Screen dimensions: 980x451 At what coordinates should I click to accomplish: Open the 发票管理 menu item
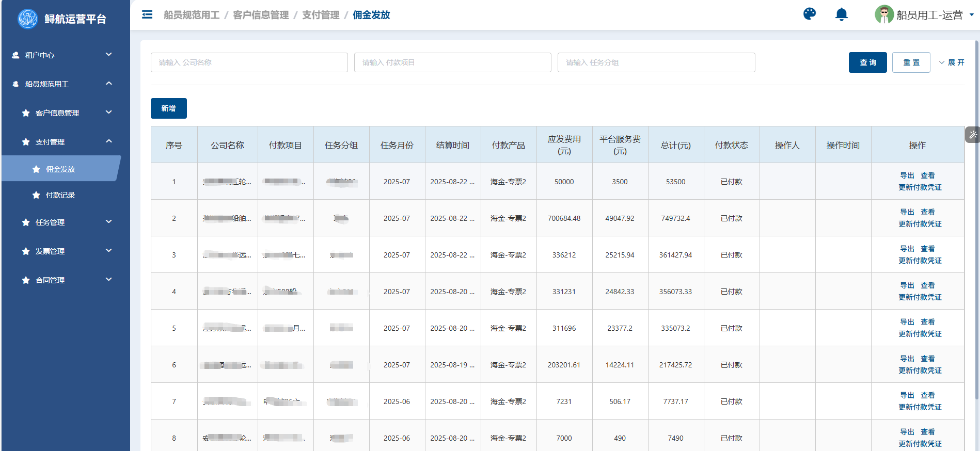(50, 251)
